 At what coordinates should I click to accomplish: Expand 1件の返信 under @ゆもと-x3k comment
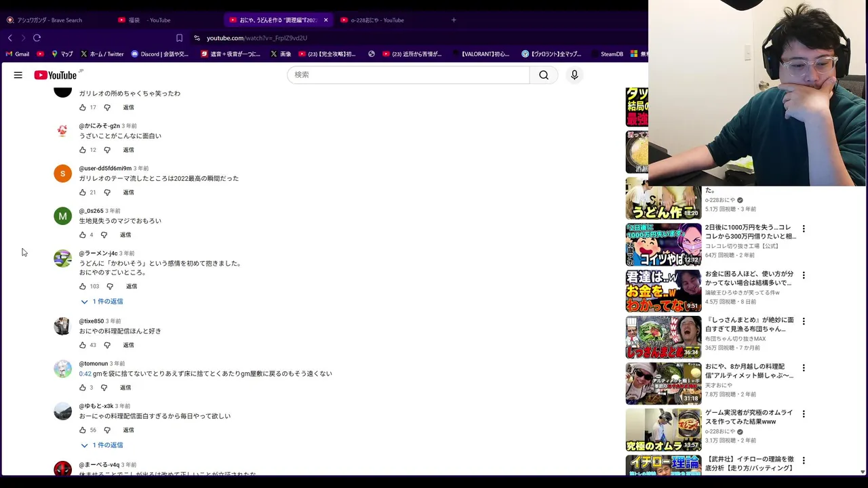coord(102,445)
